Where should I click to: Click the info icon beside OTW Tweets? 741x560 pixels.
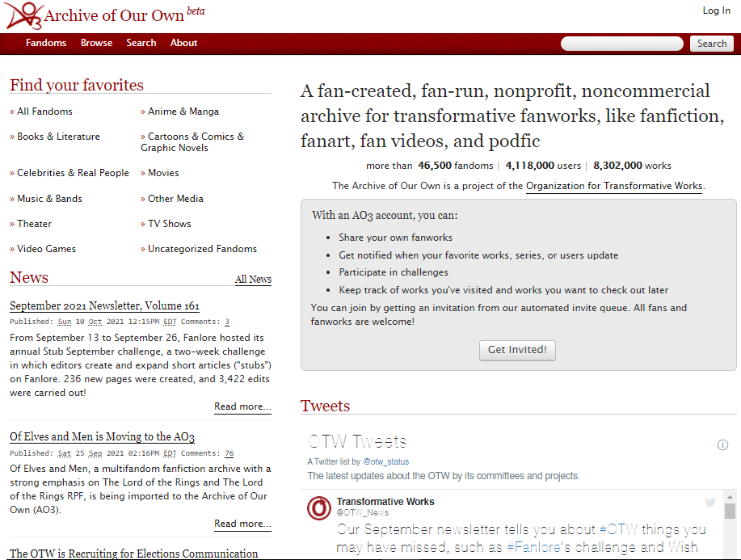click(722, 444)
